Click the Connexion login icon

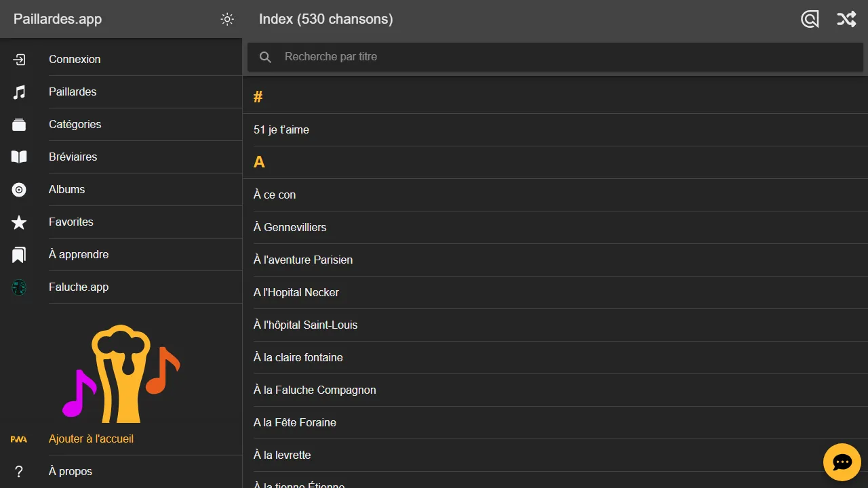tap(19, 60)
